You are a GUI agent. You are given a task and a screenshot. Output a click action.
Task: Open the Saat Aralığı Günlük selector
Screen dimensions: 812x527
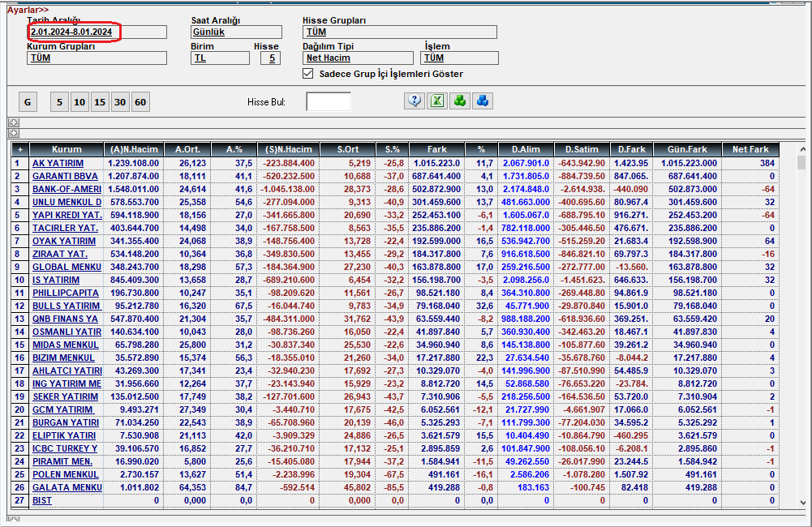pos(237,32)
